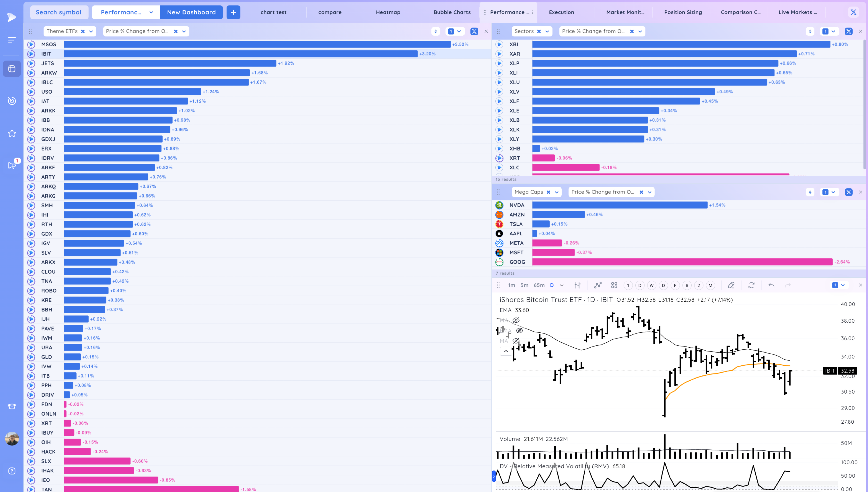Show the hidden EMA indicator
The height and width of the screenshot is (492, 868).
[x=519, y=330]
